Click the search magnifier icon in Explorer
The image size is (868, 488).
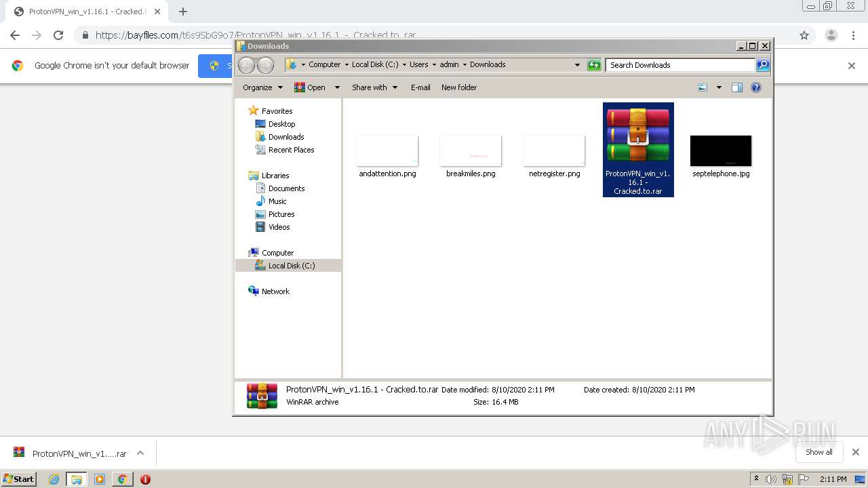763,65
